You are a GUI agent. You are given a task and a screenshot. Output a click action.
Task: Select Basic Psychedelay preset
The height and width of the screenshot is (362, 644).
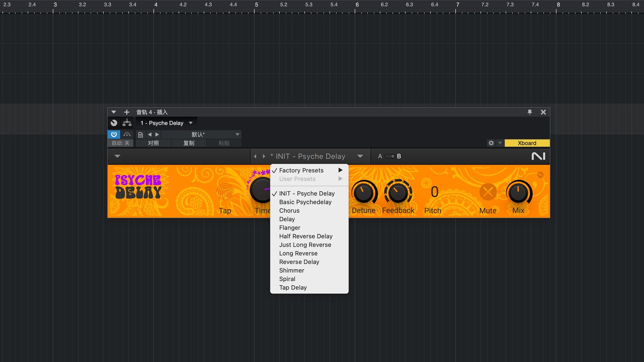(x=309, y=202)
